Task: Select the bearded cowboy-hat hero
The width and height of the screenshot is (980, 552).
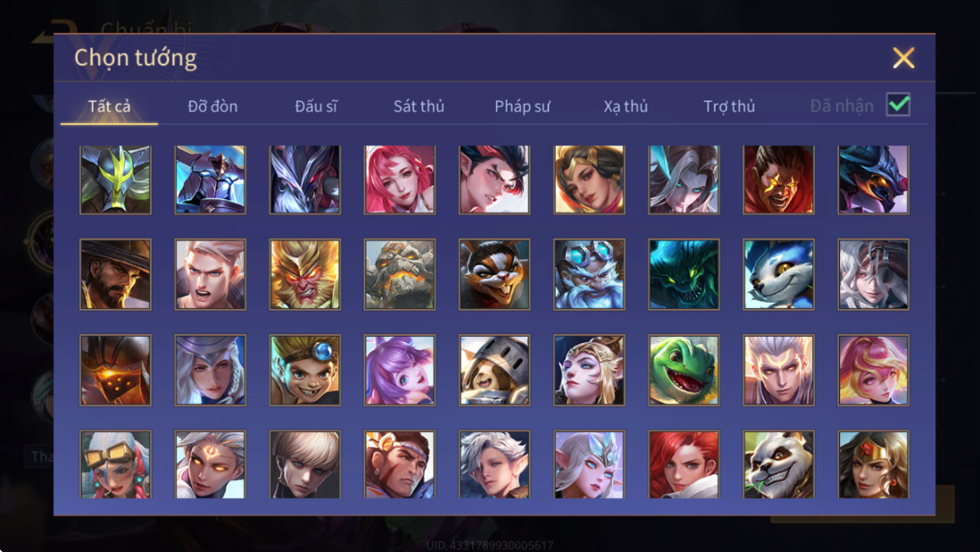Action: click(x=116, y=274)
